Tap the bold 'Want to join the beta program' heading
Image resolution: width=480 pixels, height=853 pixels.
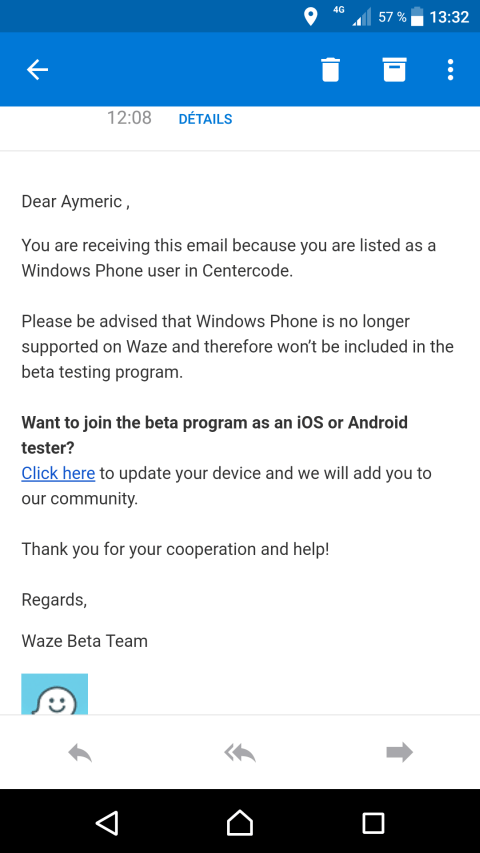point(214,435)
